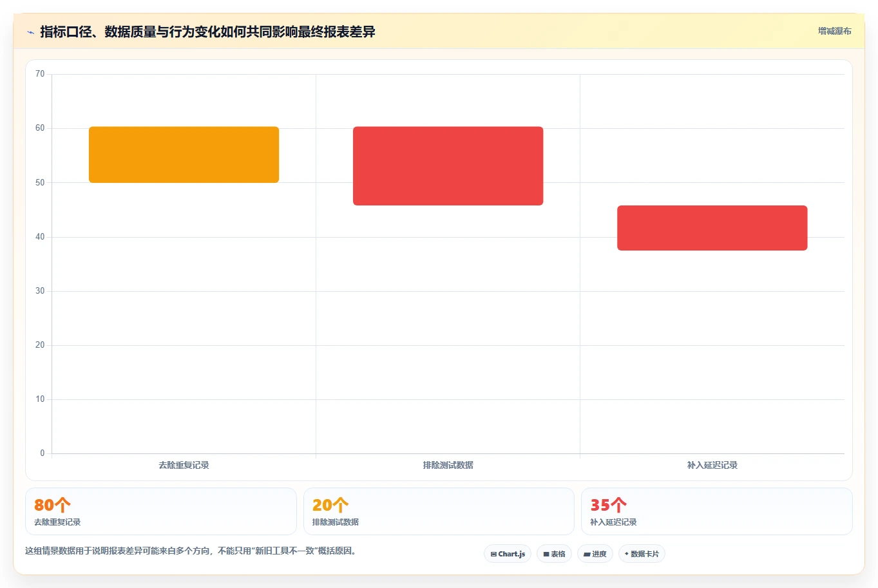Click the icon inside the 进度 chip
The width and height of the screenshot is (878, 588).
pyautogui.click(x=587, y=554)
